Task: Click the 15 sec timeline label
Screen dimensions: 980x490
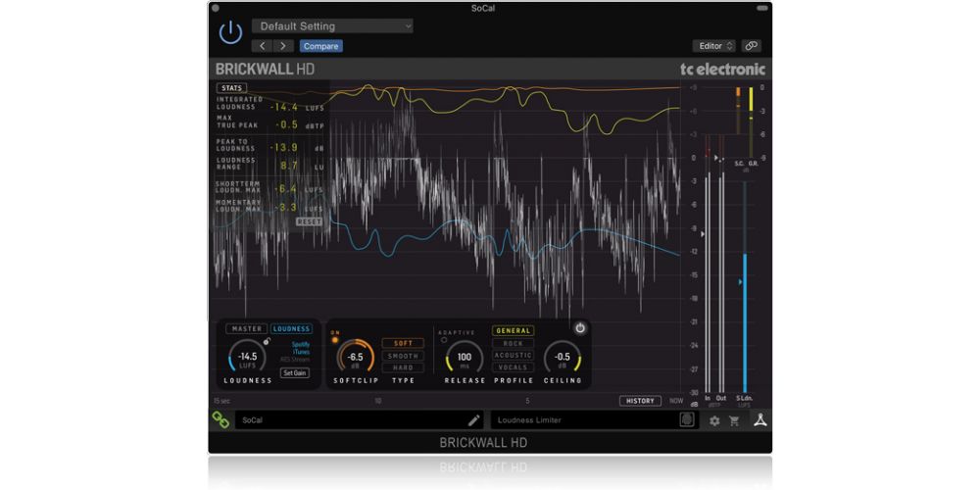Action: click(x=221, y=401)
